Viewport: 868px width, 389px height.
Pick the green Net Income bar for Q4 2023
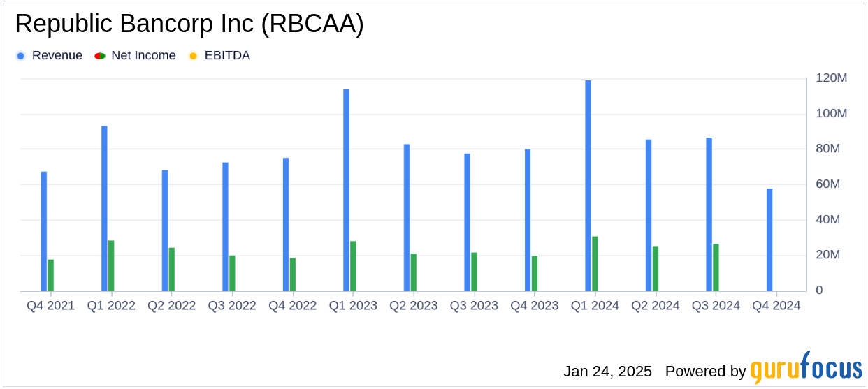(x=535, y=273)
